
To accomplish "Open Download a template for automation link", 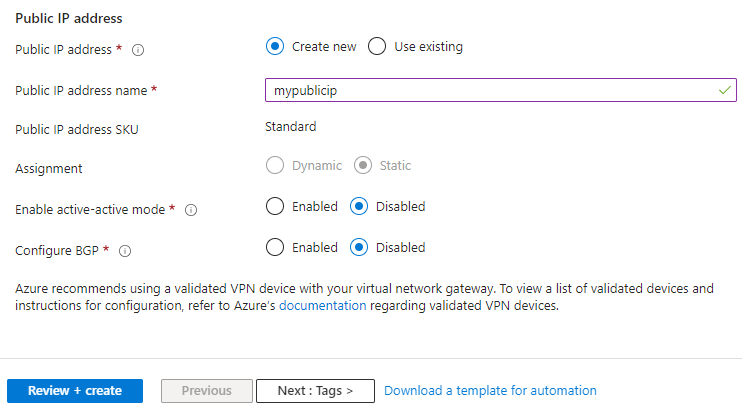I will (490, 391).
